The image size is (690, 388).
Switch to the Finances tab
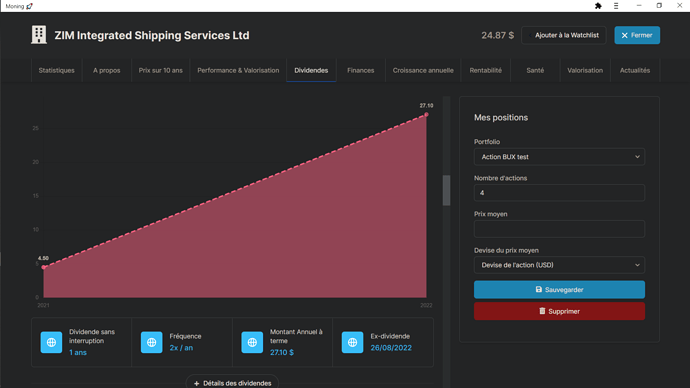point(360,70)
